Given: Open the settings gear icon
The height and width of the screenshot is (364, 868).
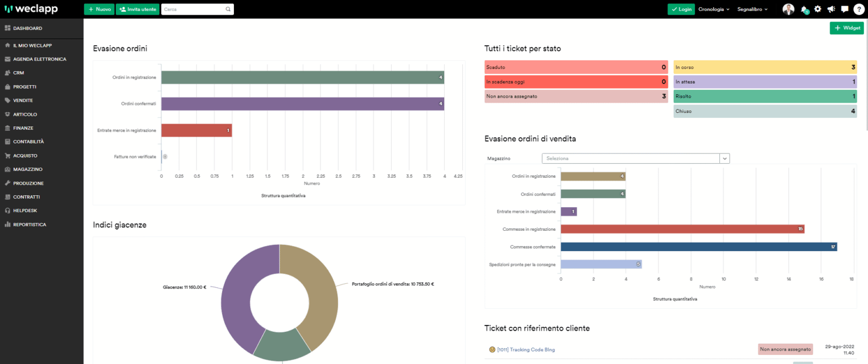Looking at the screenshot, I should [x=817, y=8].
